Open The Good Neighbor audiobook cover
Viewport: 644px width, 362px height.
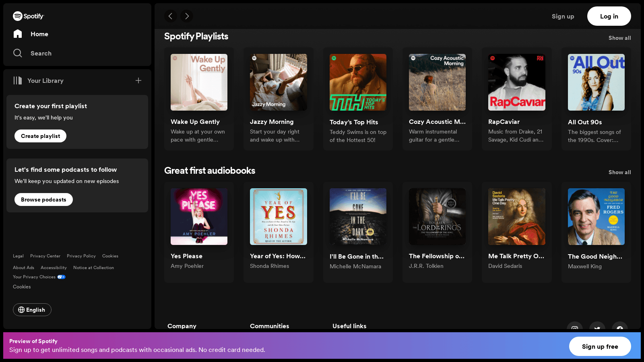(x=596, y=216)
